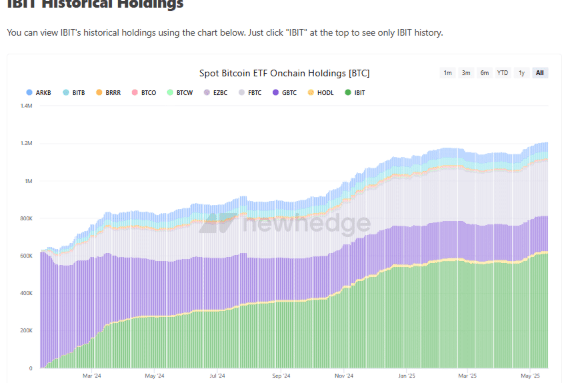Image resolution: width=563 pixels, height=383 pixels.
Task: Click the purple GBTC legend dot
Action: [x=276, y=93]
